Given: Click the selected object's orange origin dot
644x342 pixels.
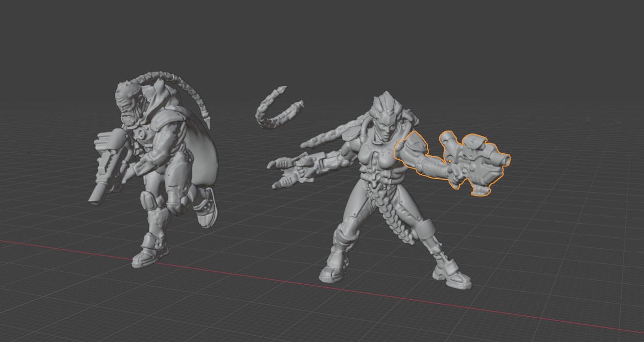Looking at the screenshot, I should 450,161.
